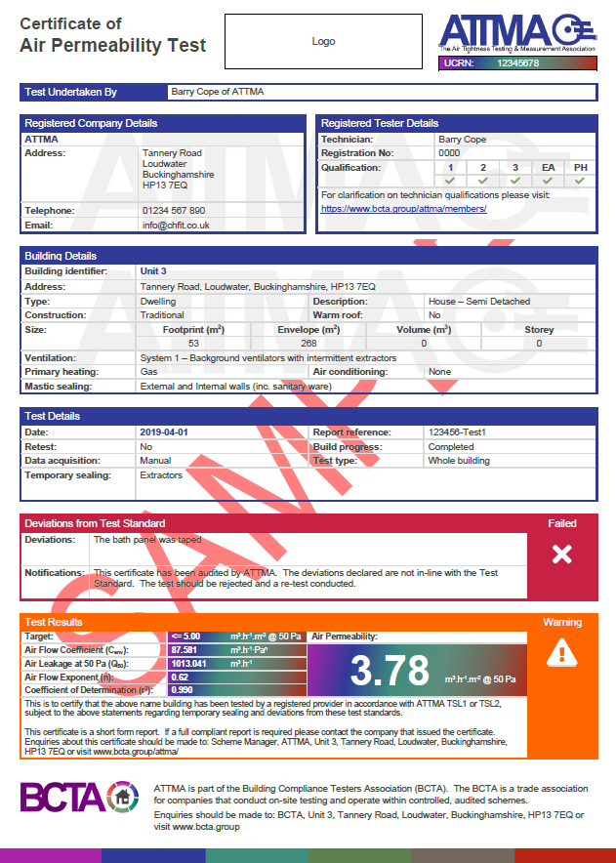Click the footprint value 53

click(x=193, y=344)
